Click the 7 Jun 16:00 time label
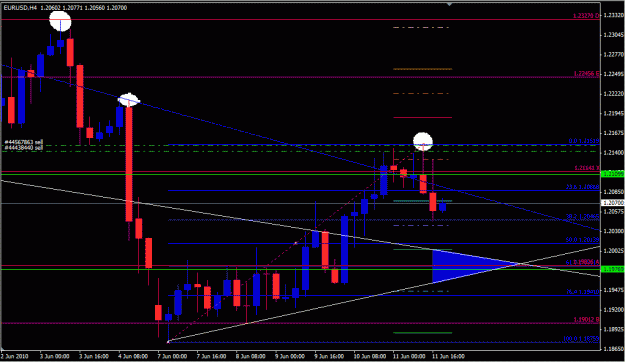Screen dimensions: 625x362 (x=211, y=356)
